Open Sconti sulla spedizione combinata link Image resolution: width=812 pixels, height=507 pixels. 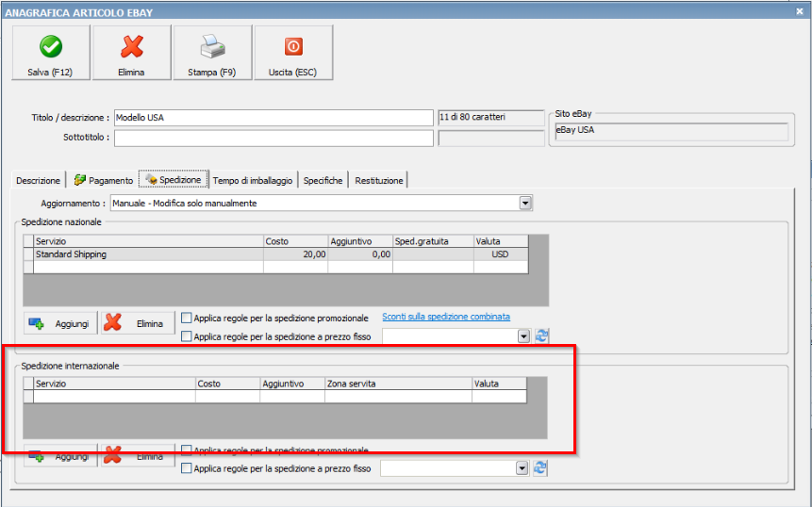click(x=446, y=317)
